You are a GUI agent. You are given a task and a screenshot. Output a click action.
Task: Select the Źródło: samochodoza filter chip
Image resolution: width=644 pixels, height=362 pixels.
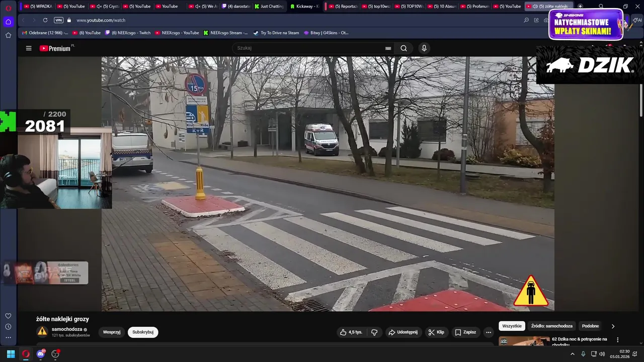click(x=551, y=326)
